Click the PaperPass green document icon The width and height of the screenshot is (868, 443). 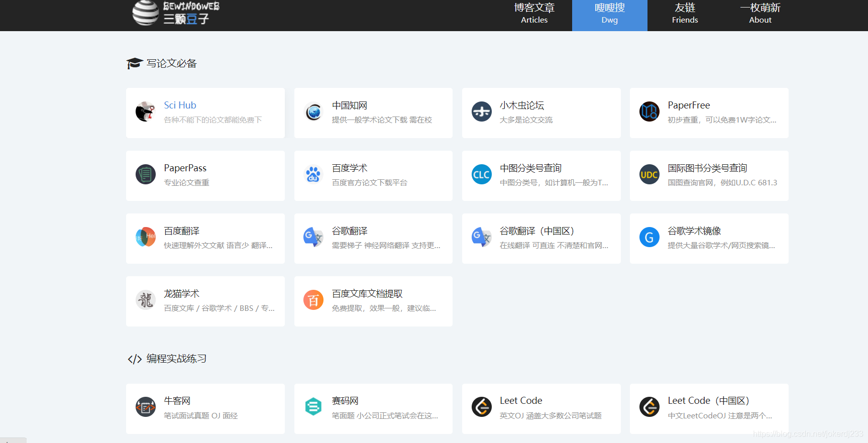(146, 174)
